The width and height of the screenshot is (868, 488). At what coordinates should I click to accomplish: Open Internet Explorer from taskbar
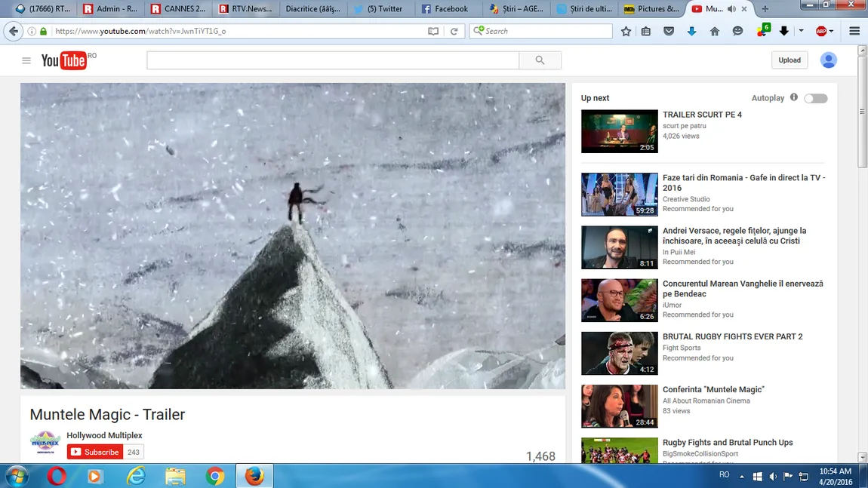(x=136, y=476)
